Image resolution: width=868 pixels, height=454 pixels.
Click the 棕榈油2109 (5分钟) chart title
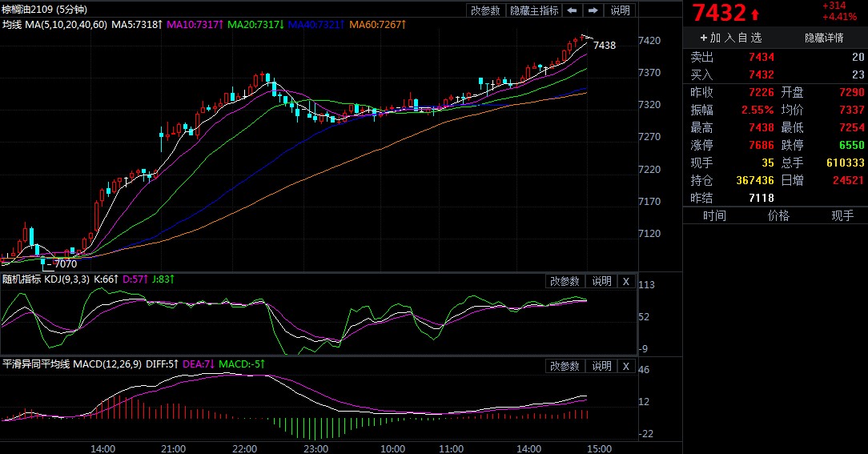(45, 10)
